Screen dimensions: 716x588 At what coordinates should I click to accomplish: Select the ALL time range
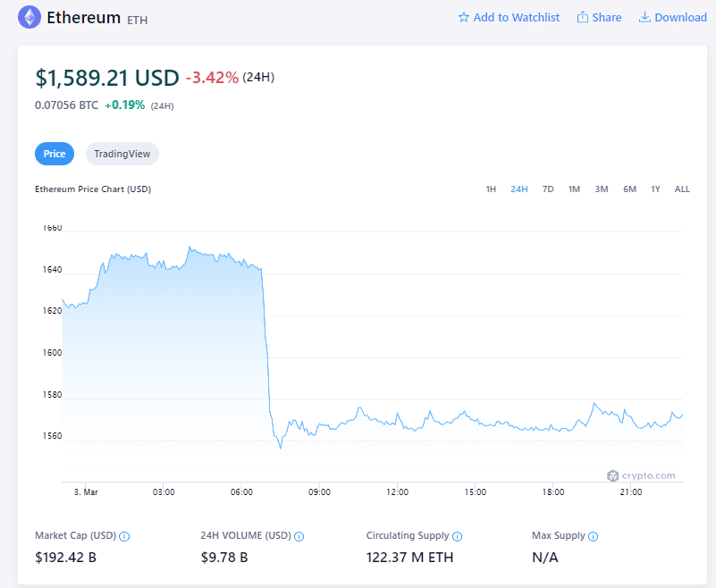[x=682, y=189]
